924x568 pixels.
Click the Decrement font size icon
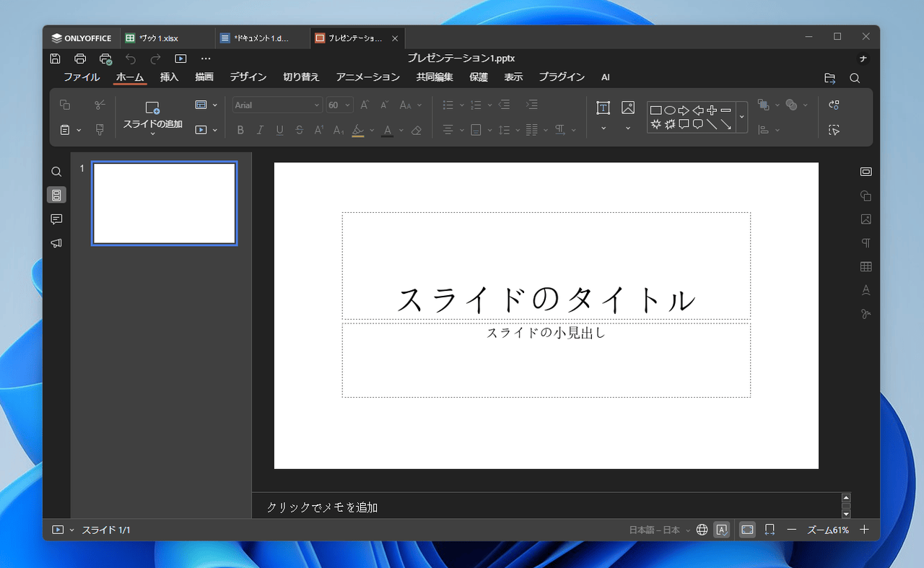click(x=385, y=105)
